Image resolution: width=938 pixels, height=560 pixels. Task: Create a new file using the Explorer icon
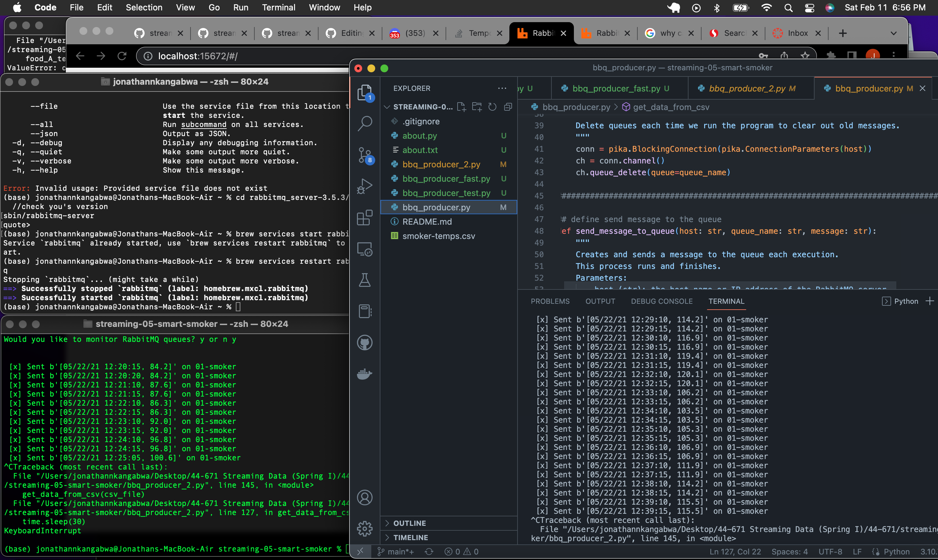pyautogui.click(x=461, y=107)
